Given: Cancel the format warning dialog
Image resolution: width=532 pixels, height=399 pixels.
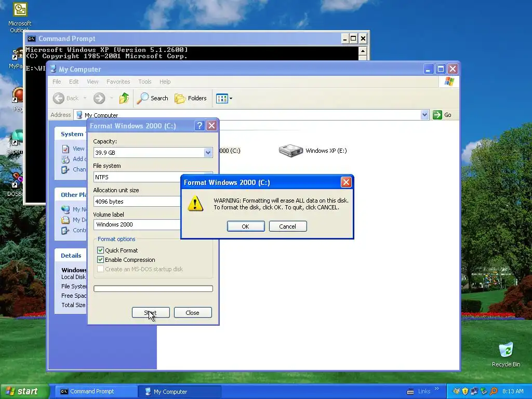Looking at the screenshot, I should 288,227.
